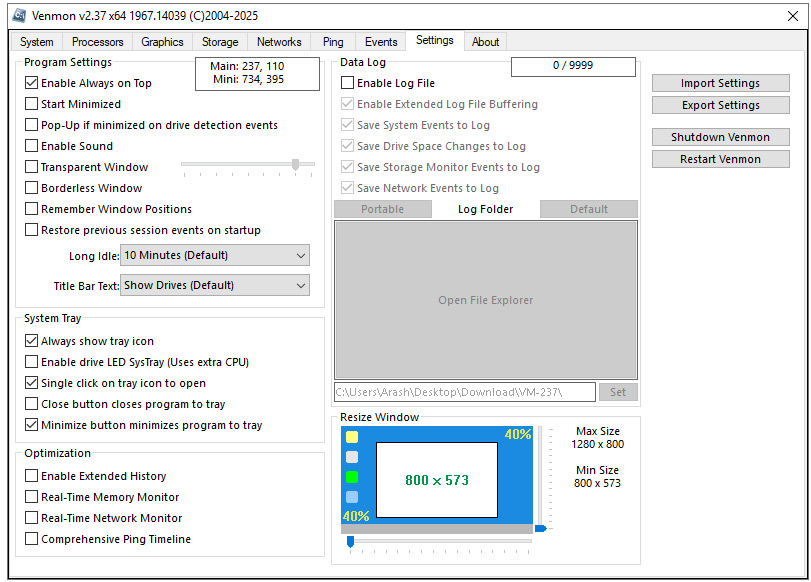Screen dimensions: 811x582
Task: Enable drive LED SysTray checkbox
Action: click(32, 362)
